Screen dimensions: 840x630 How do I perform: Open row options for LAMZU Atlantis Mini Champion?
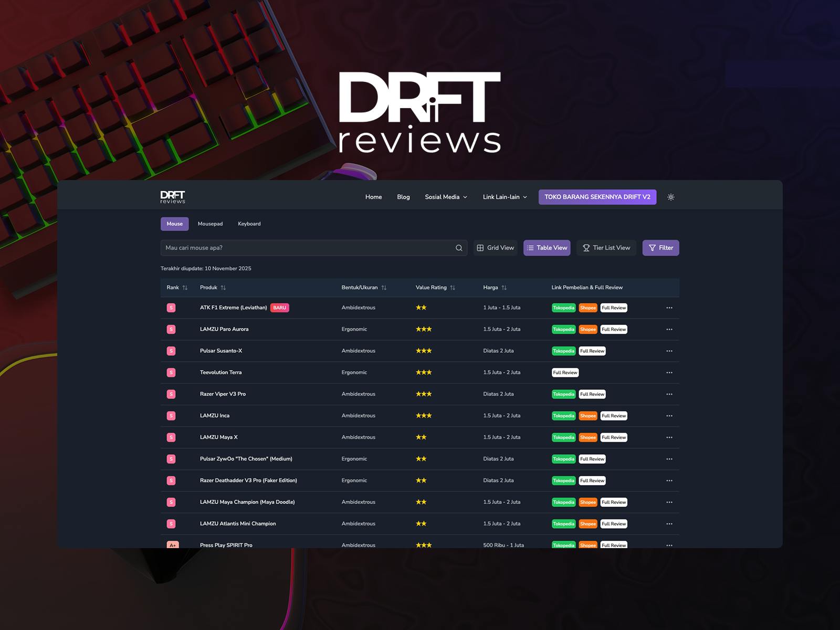(x=669, y=523)
